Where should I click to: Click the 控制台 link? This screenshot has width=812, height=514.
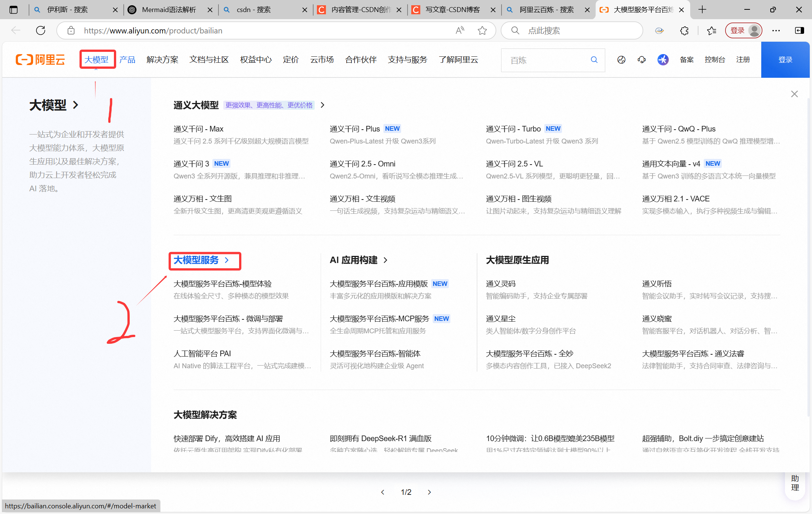pyautogui.click(x=715, y=60)
